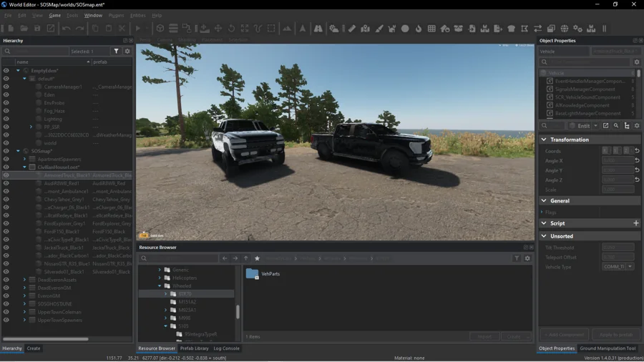Toggle visibility of ArmoredTruck_Black1

pos(6,175)
